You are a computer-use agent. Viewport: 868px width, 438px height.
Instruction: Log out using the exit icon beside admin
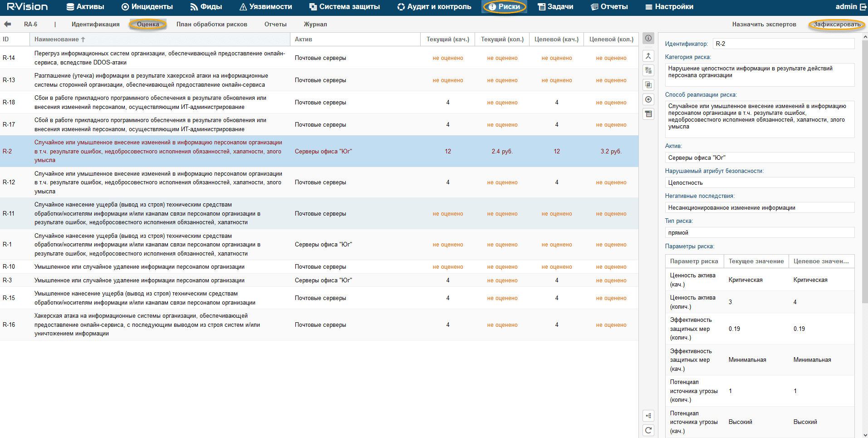pos(863,7)
